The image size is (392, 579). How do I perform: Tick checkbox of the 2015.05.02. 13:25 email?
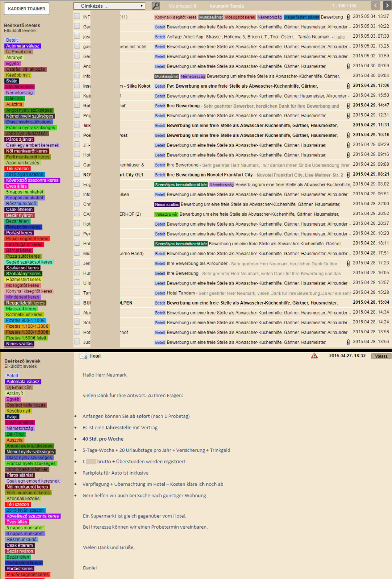[x=77, y=46]
